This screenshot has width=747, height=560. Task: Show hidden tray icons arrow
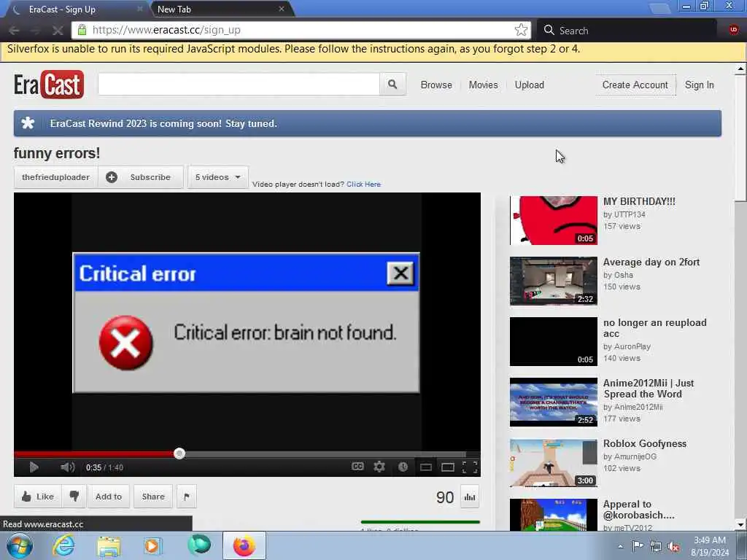coord(620,547)
